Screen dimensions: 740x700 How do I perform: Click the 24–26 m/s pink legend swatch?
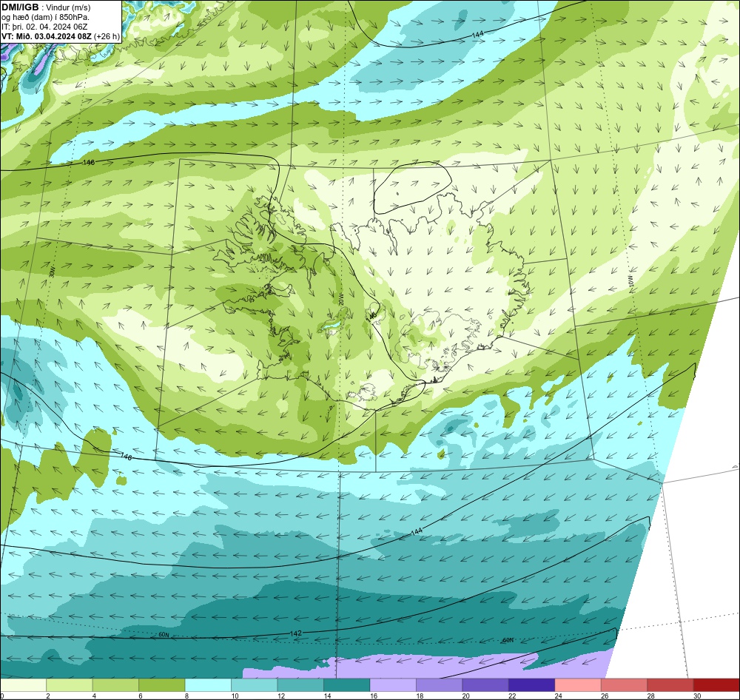[x=578, y=685]
